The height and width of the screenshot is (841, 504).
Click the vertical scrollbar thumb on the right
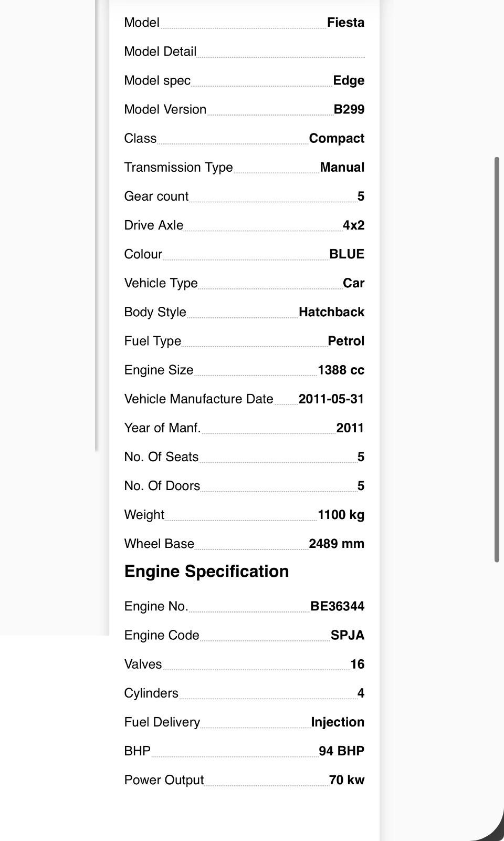click(x=497, y=359)
